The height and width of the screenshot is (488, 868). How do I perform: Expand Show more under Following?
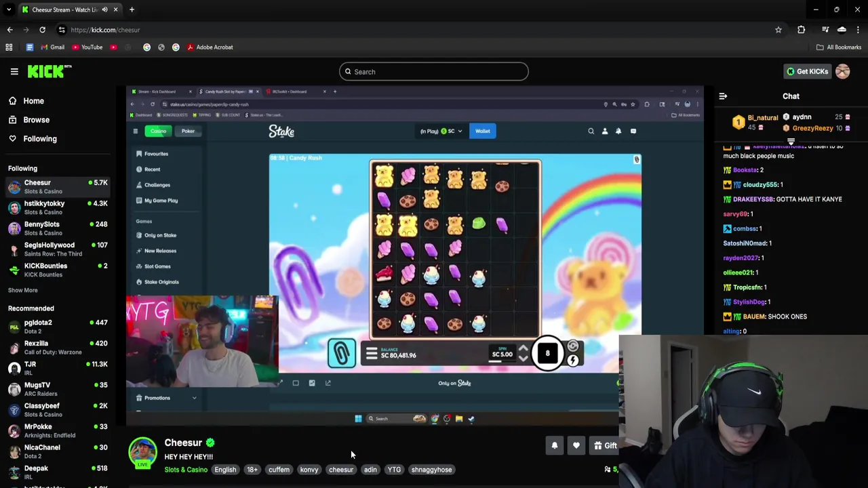(x=22, y=290)
